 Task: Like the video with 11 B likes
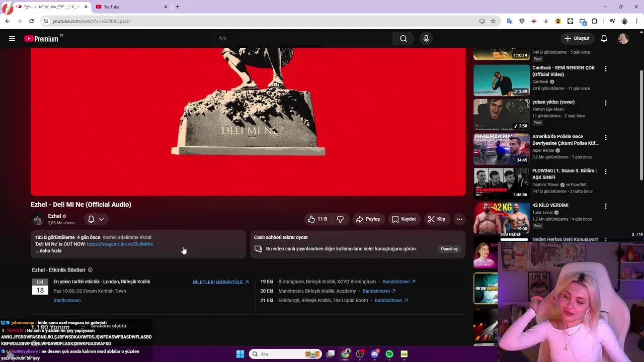coord(317,219)
